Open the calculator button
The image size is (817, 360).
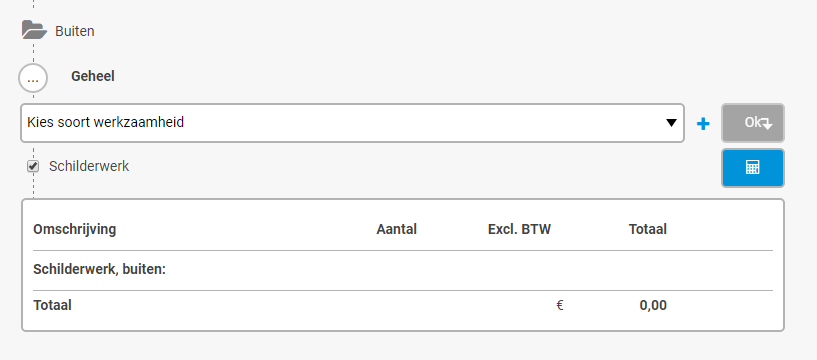[752, 168]
